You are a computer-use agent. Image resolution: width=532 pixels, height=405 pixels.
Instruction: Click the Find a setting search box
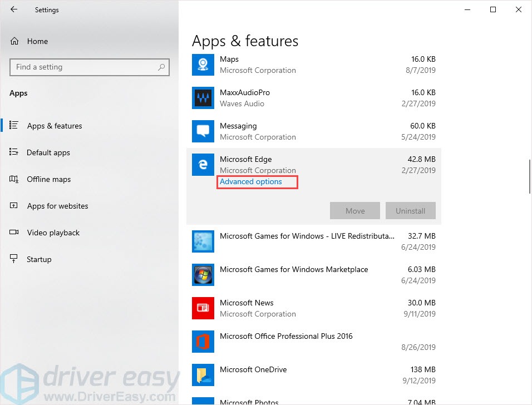coord(90,67)
